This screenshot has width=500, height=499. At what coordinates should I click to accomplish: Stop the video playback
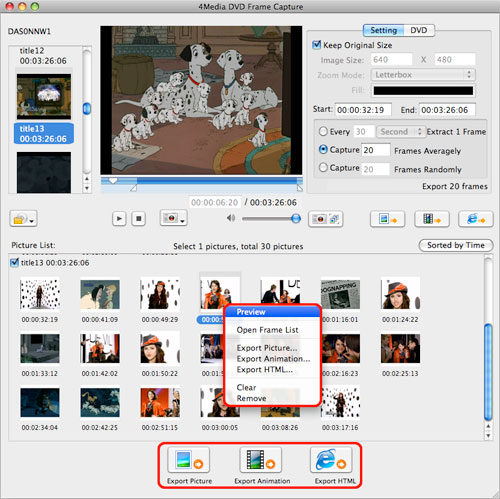pos(138,219)
